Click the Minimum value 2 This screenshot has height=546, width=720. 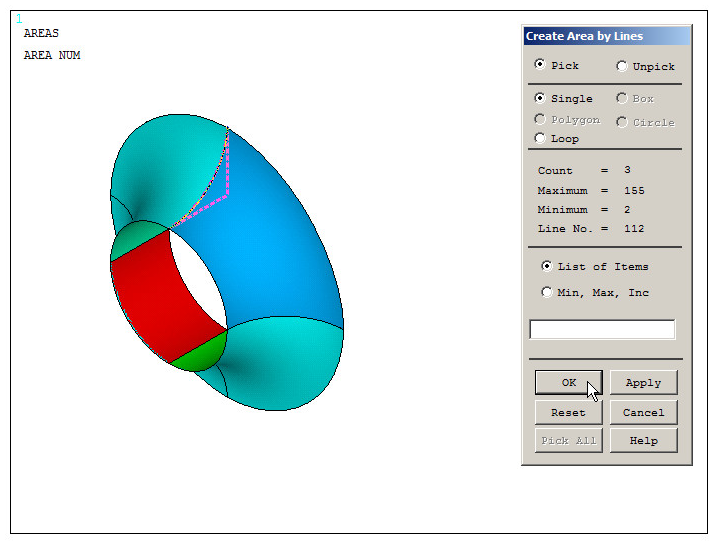coord(627,210)
